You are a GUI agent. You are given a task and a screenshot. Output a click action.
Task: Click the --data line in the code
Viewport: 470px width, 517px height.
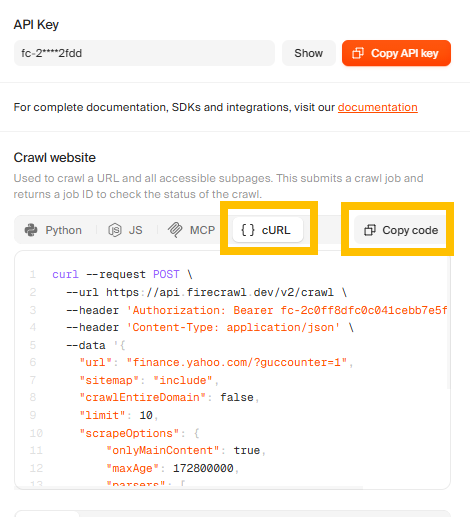click(x=96, y=345)
